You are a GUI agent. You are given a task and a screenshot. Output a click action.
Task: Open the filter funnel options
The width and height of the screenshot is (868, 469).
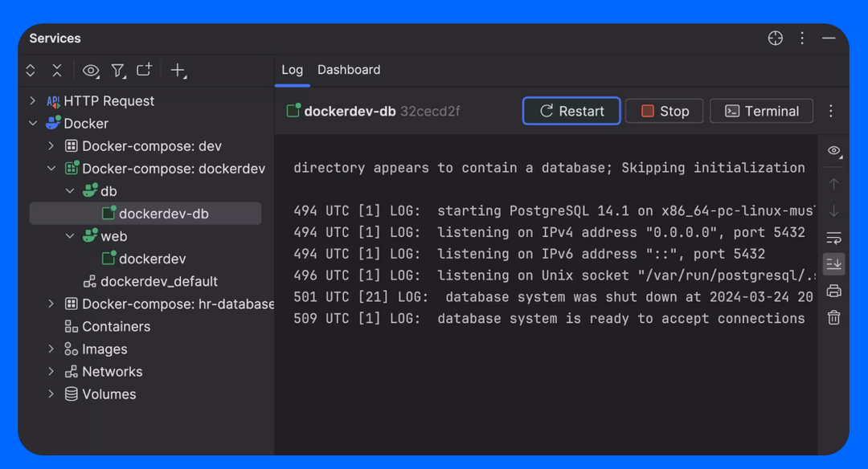[x=118, y=71]
